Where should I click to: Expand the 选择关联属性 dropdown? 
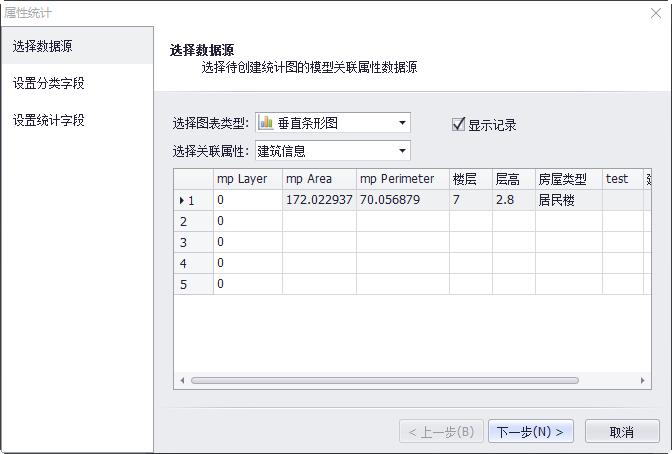(x=402, y=151)
